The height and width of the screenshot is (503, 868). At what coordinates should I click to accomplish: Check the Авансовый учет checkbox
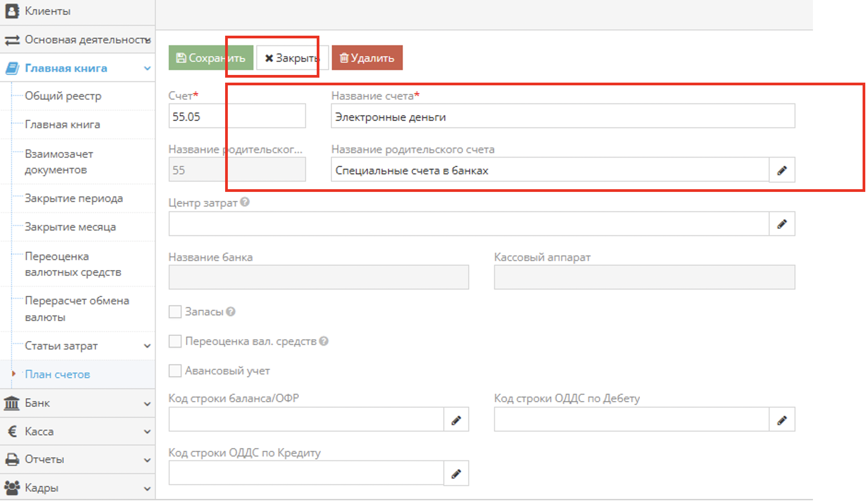click(x=175, y=371)
